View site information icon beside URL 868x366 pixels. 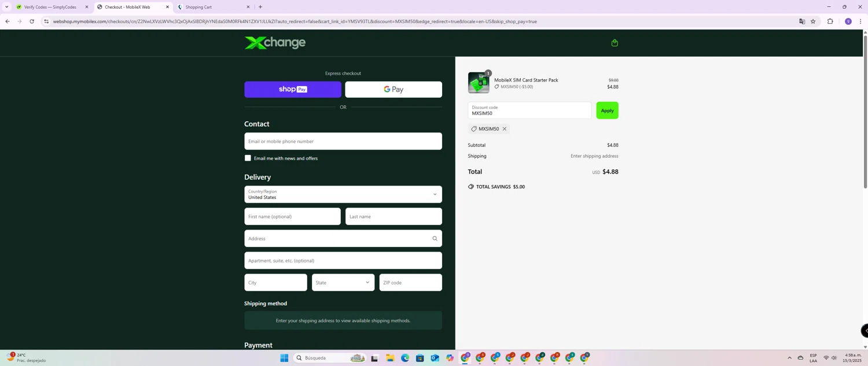(46, 21)
